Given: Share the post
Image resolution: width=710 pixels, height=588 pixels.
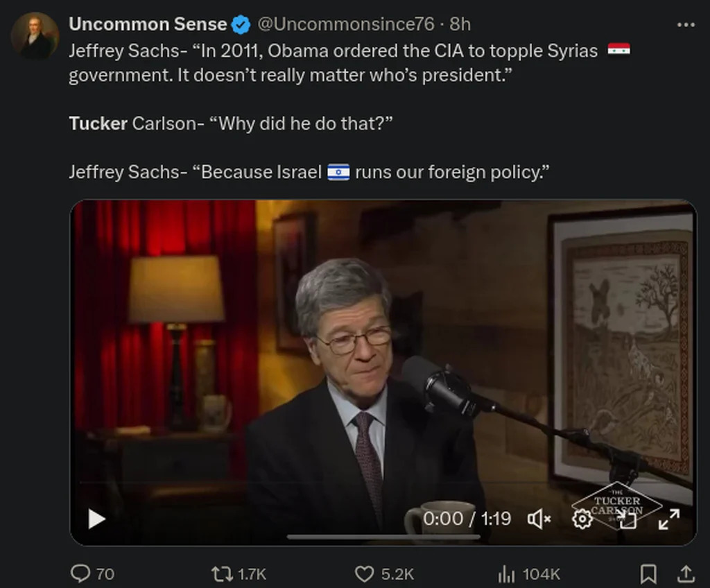Looking at the screenshot, I should pyautogui.click(x=686, y=573).
